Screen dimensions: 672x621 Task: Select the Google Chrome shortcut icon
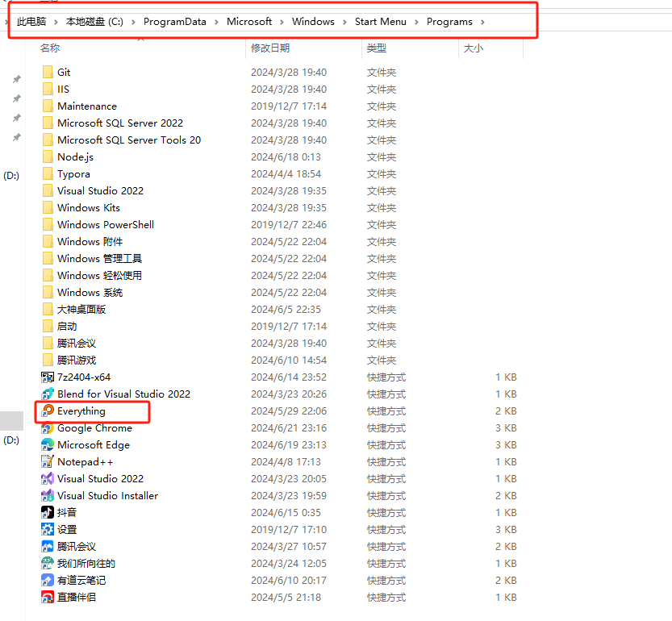(48, 428)
